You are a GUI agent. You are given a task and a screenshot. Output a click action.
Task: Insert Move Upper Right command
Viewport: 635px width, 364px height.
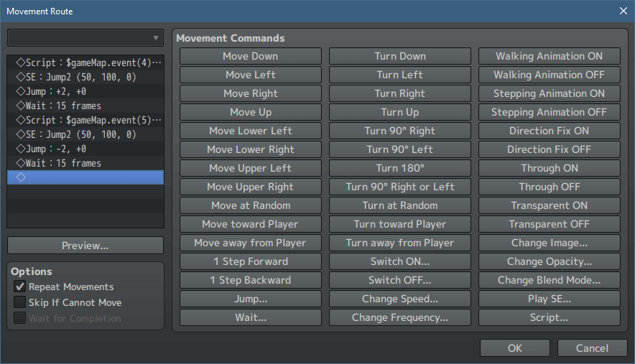pos(251,187)
